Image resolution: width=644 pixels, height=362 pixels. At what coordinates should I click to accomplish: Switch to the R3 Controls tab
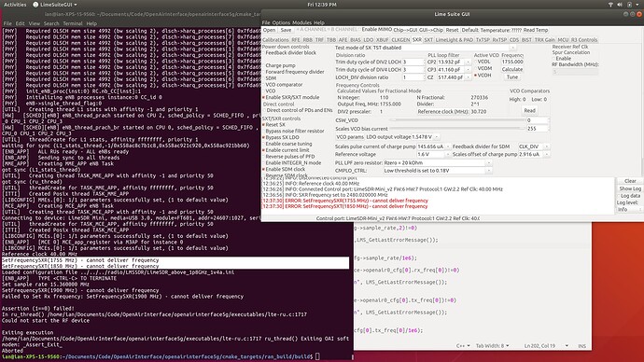[x=584, y=40]
